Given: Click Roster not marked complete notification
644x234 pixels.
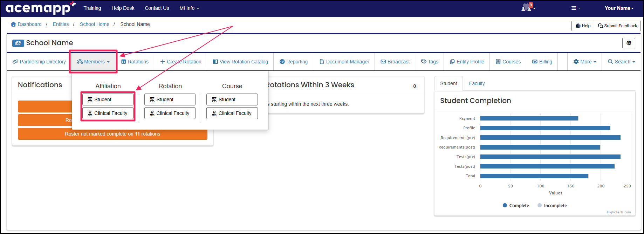Looking at the screenshot, I should [112, 134].
